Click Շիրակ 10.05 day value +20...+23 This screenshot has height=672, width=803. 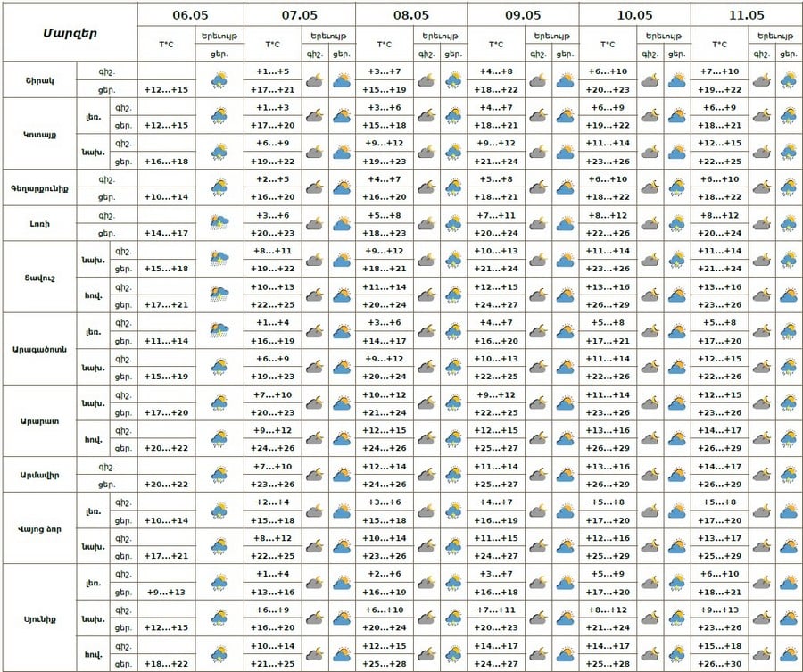pos(608,89)
